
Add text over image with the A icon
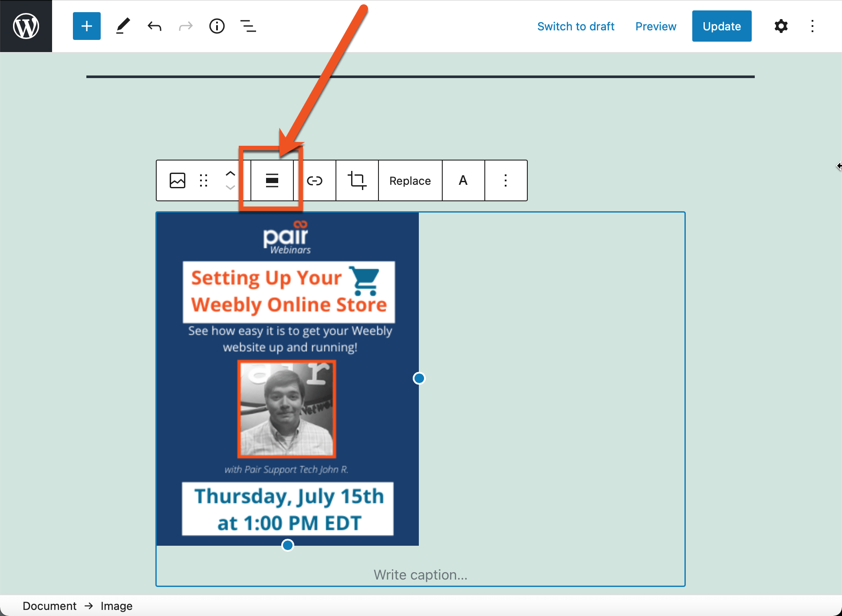463,180
